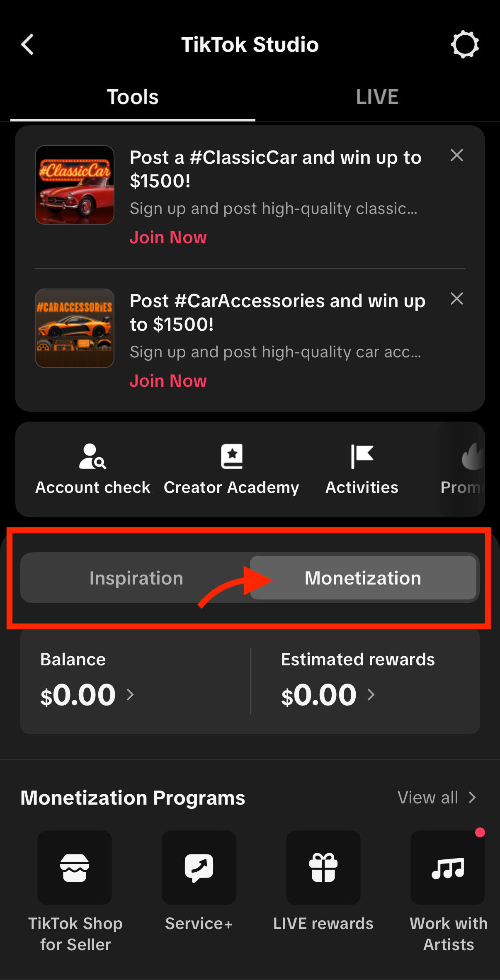Open TikTok Shop for Seller program

(x=75, y=868)
